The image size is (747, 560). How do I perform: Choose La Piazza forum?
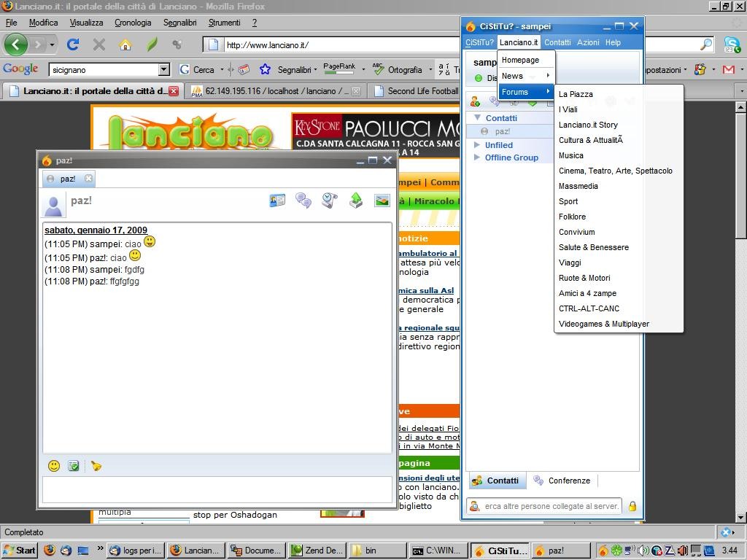(x=619, y=94)
